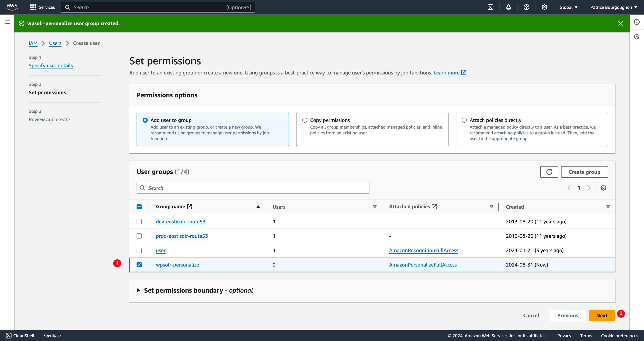Toggle the left navigation hamburger menu
The image size is (644, 341).
[x=7, y=22]
